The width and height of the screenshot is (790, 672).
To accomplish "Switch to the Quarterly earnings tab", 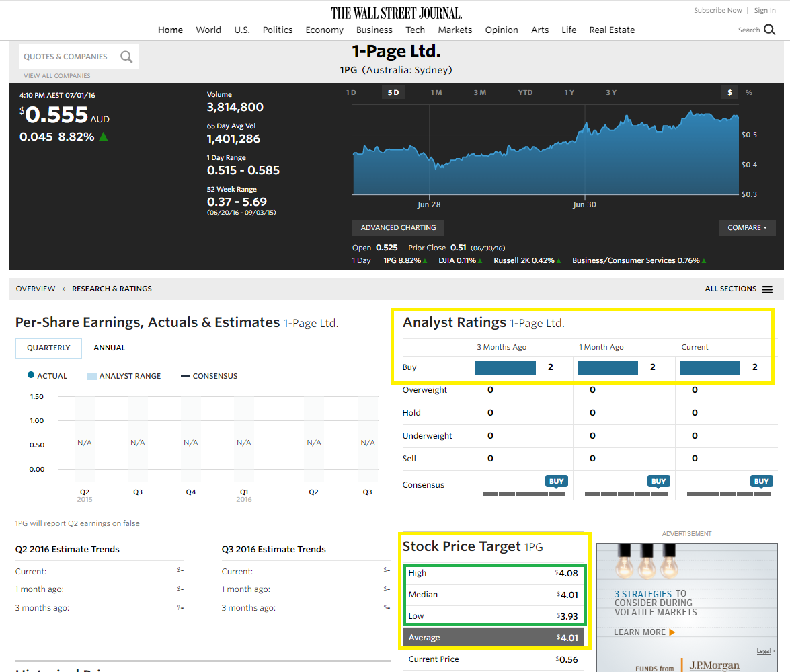I will coord(48,348).
